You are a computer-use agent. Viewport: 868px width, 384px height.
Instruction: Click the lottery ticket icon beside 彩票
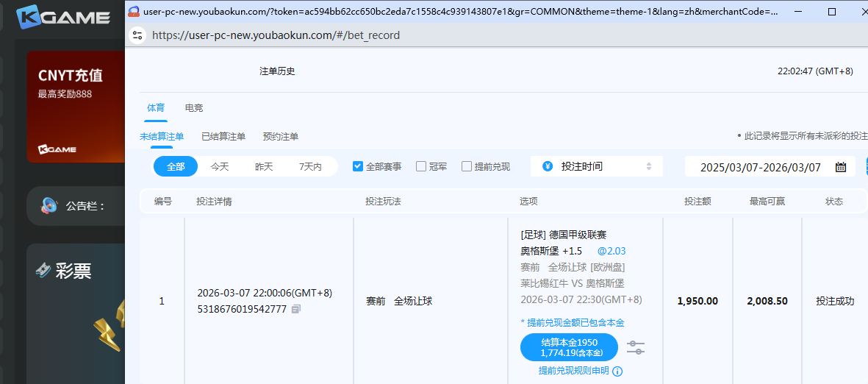point(43,271)
